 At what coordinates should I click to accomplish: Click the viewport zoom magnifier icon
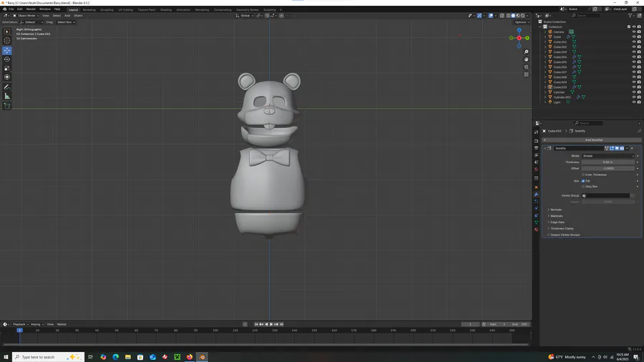pyautogui.click(x=526, y=52)
